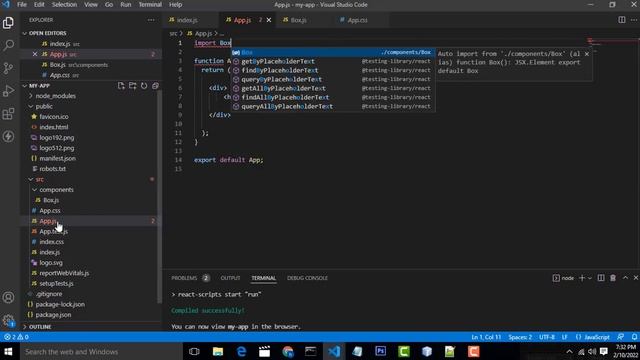Open the Accounts menu icon

pyautogui.click(x=8, y=298)
